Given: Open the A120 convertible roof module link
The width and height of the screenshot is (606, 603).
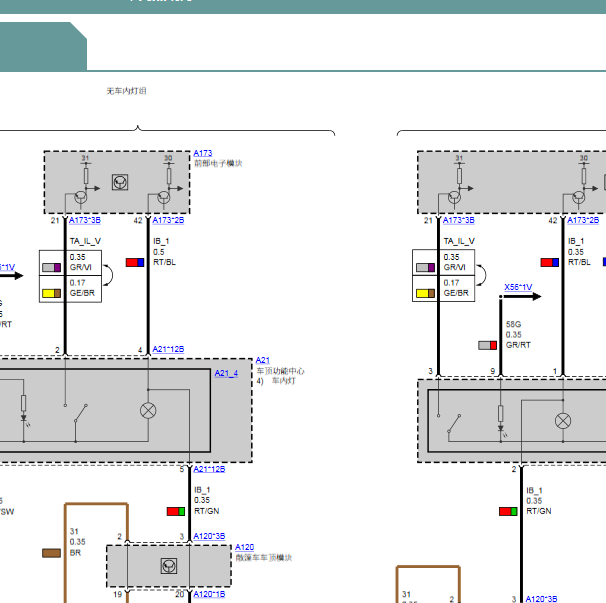Looking at the screenshot, I should (x=244, y=547).
